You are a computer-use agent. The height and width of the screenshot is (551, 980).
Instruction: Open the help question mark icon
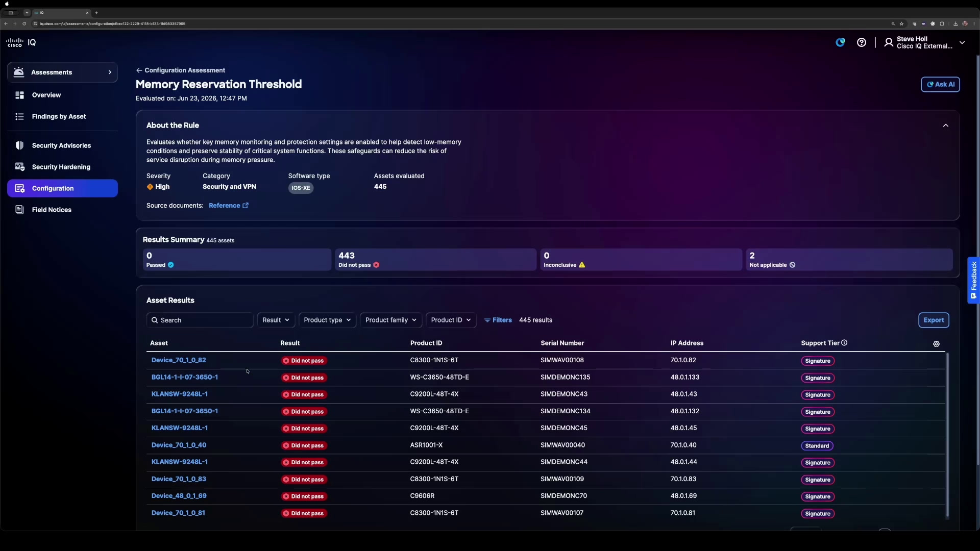[862, 42]
